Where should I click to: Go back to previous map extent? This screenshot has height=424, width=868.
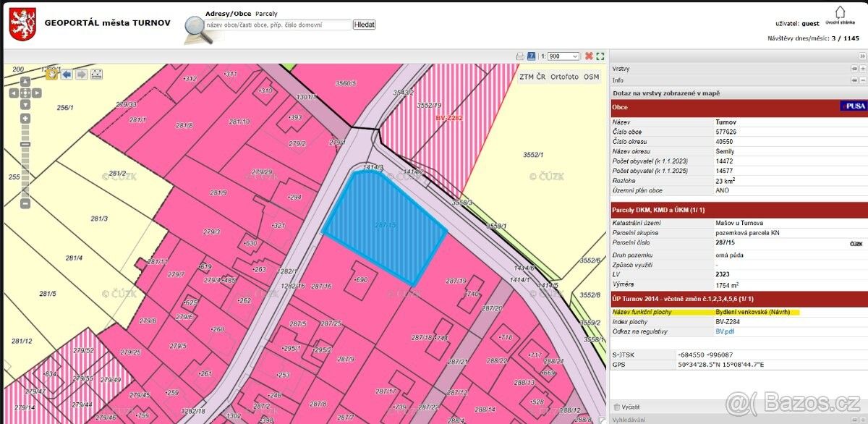(x=67, y=74)
